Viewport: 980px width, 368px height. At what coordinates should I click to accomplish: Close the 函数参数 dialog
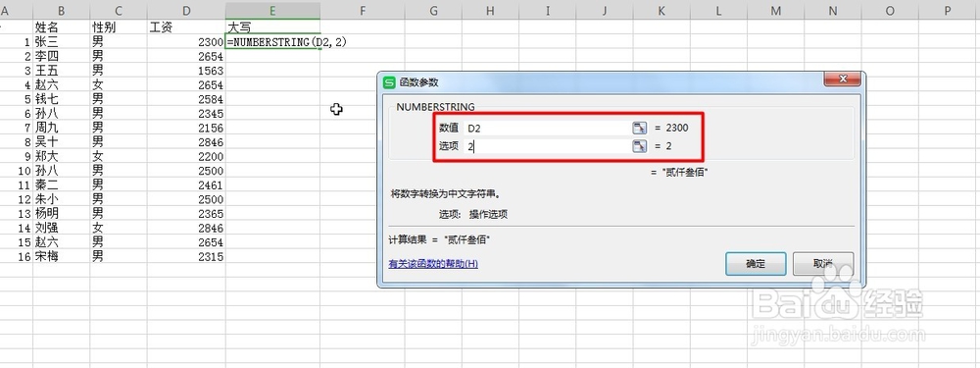(x=843, y=79)
